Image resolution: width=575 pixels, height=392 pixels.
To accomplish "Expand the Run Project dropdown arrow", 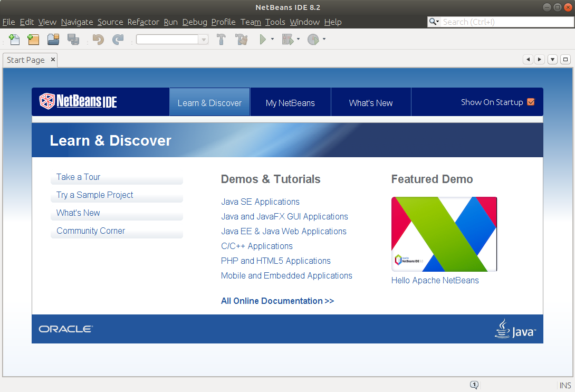I will 272,39.
